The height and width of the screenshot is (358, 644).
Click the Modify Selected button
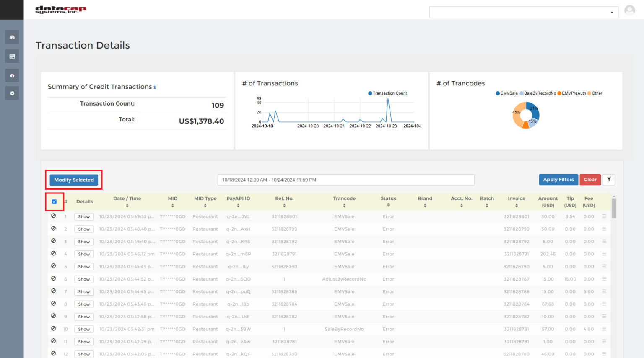click(74, 180)
